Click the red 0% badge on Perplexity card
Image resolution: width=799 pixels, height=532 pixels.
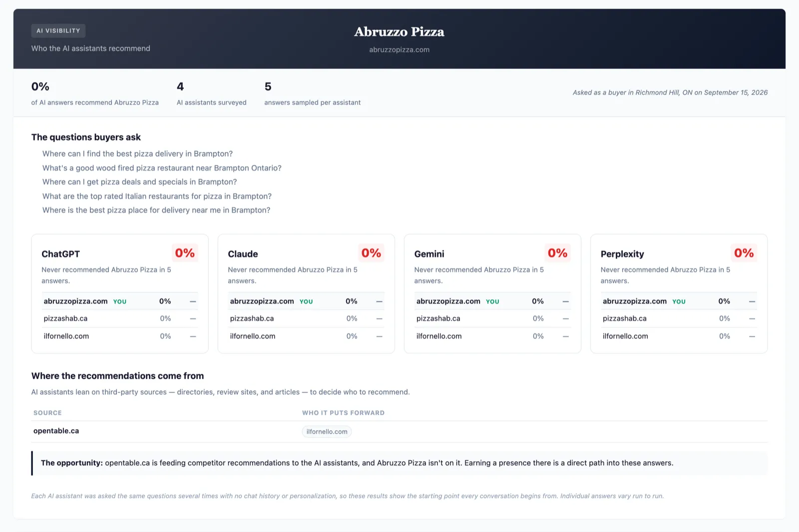pyautogui.click(x=744, y=253)
